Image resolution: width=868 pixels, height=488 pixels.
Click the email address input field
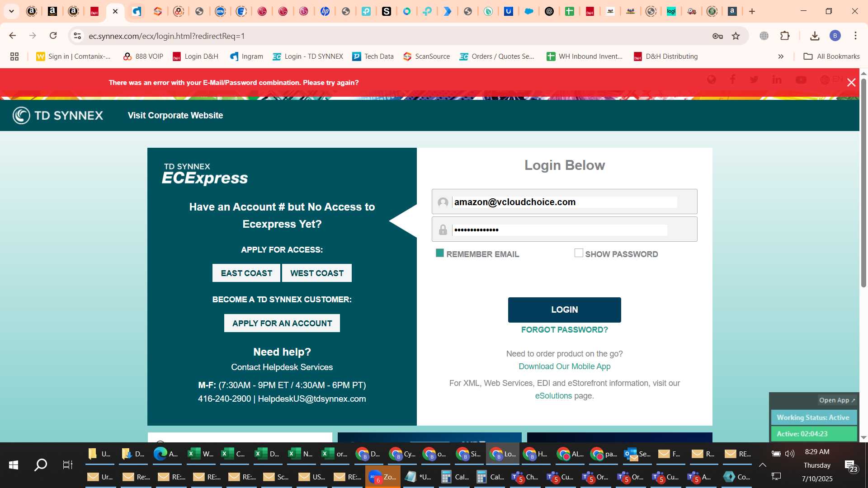[565, 202]
